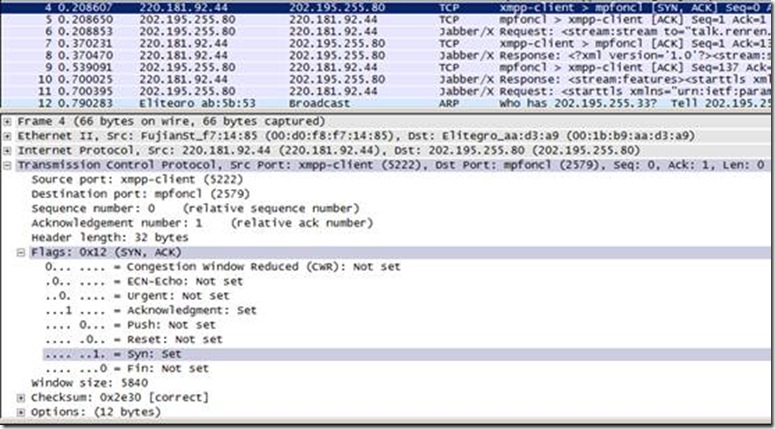
Task: Expand the Frame 4 tree node
Action: [x=9, y=121]
